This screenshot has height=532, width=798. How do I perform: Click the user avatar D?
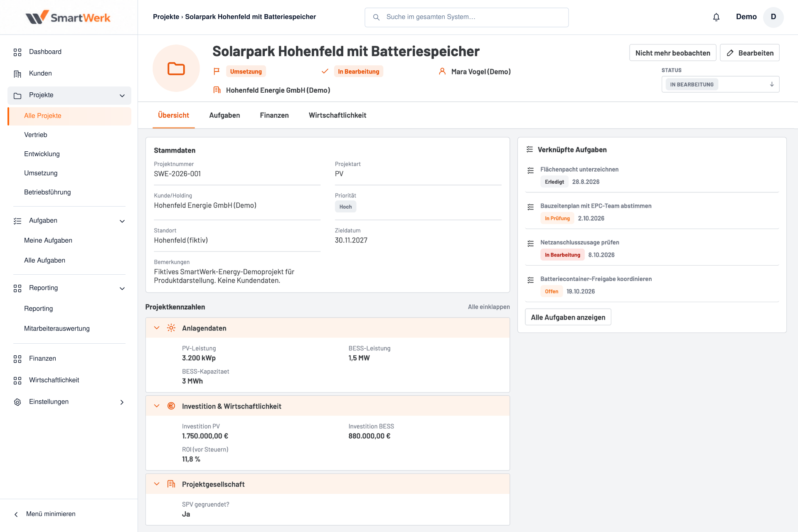pos(773,17)
